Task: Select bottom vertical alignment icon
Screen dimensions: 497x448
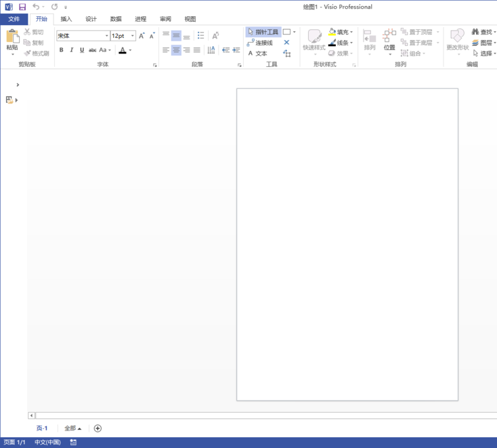Action: pyautogui.click(x=186, y=35)
